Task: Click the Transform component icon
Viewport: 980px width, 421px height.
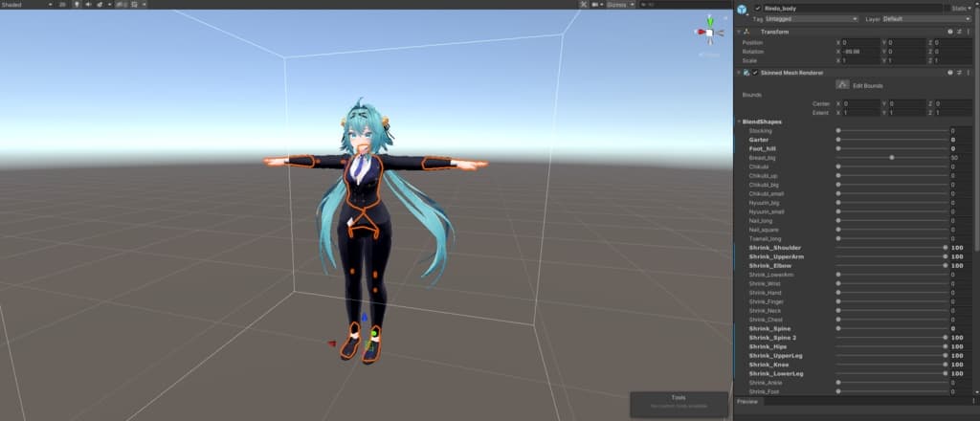Action: coord(746,32)
